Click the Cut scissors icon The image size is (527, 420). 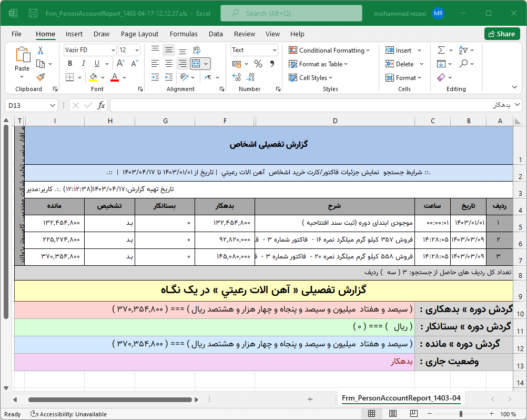pos(40,51)
